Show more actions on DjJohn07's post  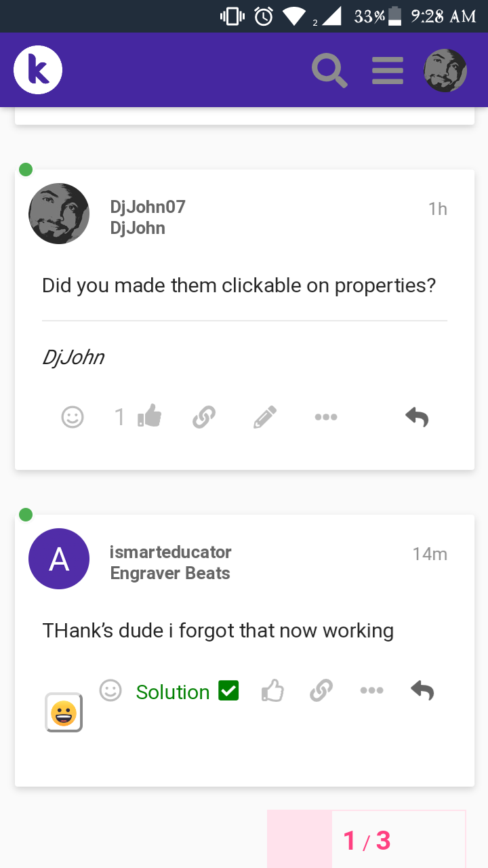point(326,416)
